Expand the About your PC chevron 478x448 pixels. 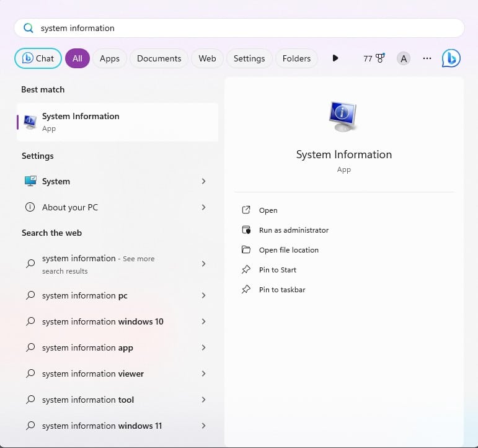[x=203, y=207]
